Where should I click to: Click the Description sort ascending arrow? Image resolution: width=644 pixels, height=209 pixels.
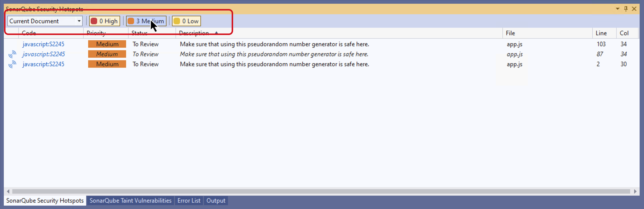[216, 33]
